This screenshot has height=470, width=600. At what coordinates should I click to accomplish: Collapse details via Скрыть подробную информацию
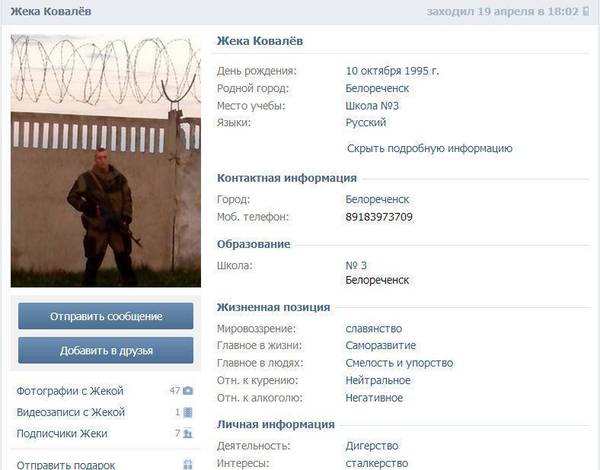tap(429, 148)
